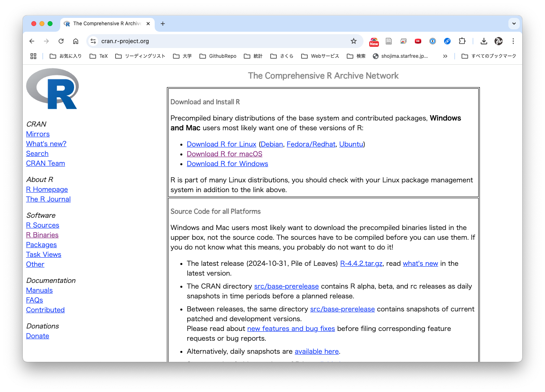545x392 pixels.
Task: Open a new browser tab
Action: (x=163, y=24)
